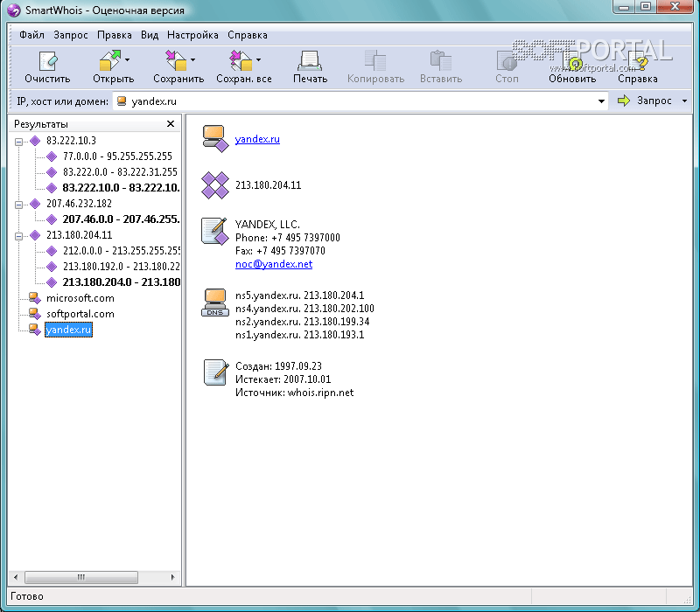Select bold 213.180.204.0 range tree row
The width and height of the screenshot is (700, 612).
click(x=122, y=282)
